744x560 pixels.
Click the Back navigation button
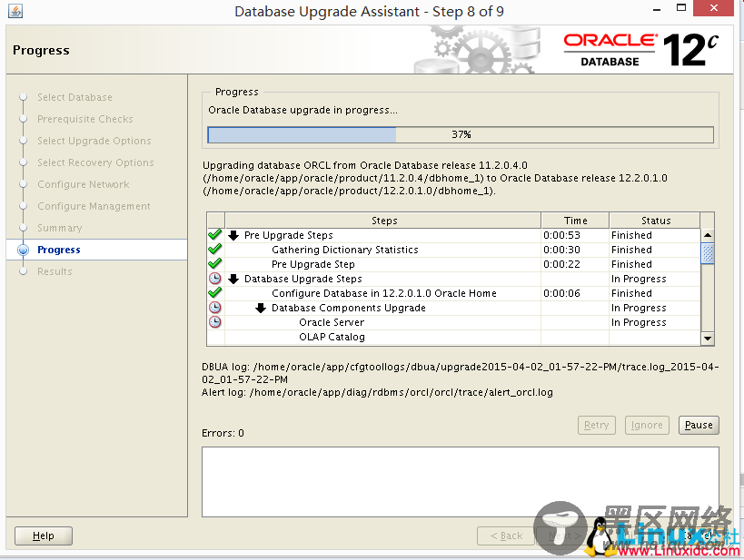tap(506, 535)
